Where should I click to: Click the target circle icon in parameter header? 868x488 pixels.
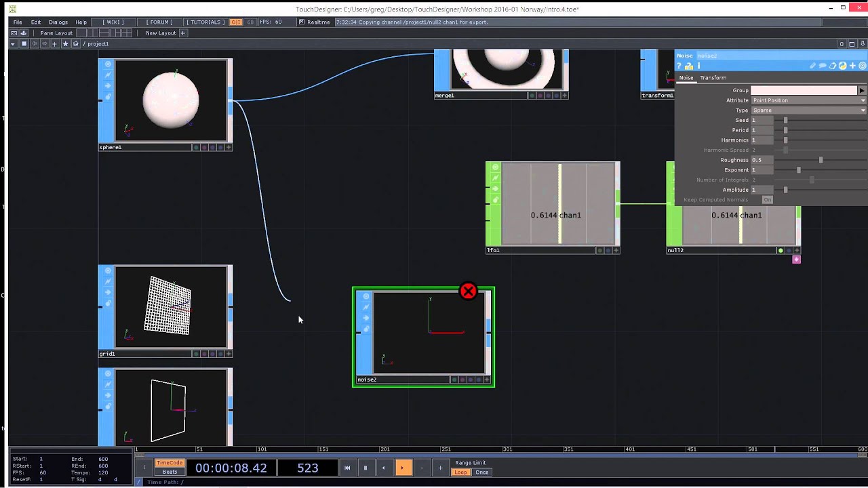[863, 66]
